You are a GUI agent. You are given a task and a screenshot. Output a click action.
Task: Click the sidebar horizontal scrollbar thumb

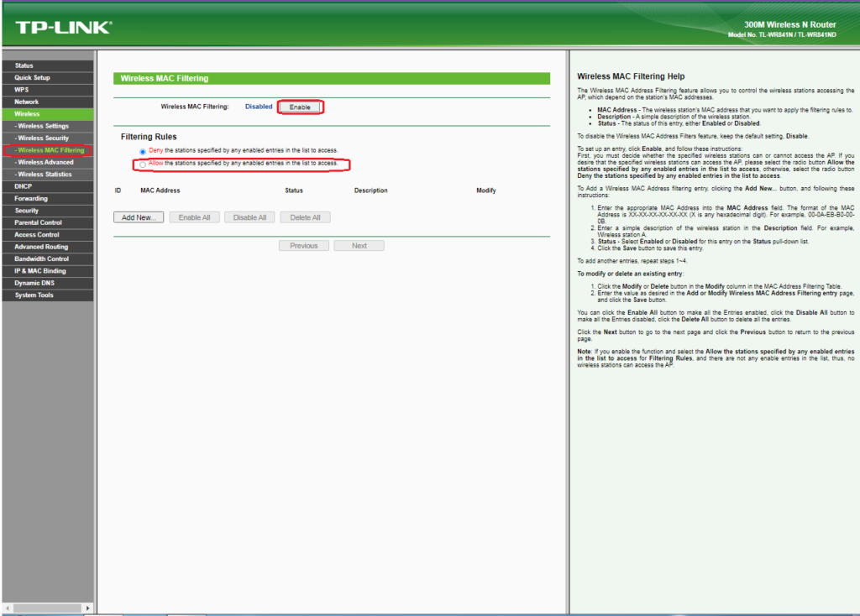48,608
